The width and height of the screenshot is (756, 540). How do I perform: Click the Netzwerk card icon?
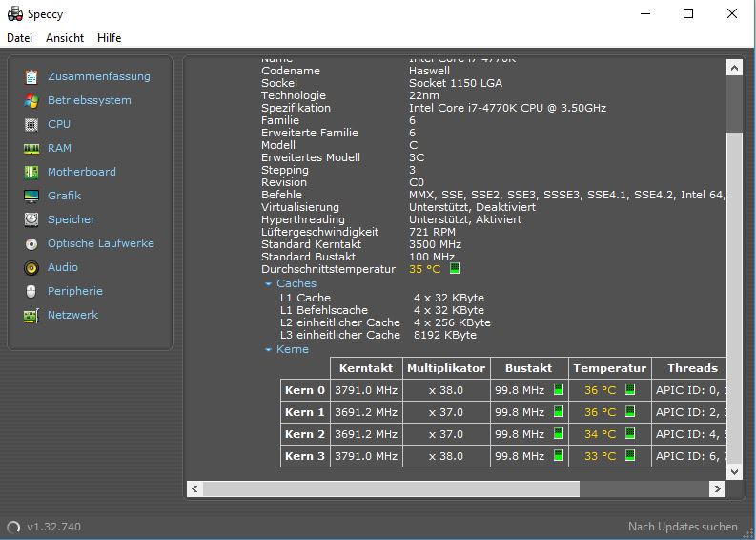click(x=31, y=316)
